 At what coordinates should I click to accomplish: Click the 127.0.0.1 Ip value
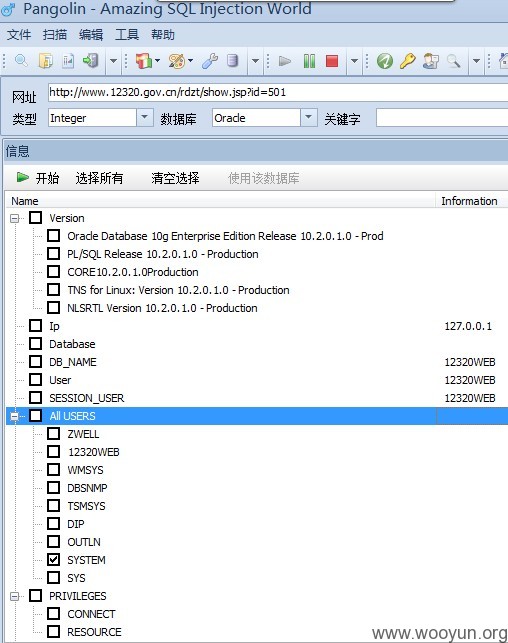pos(468,326)
